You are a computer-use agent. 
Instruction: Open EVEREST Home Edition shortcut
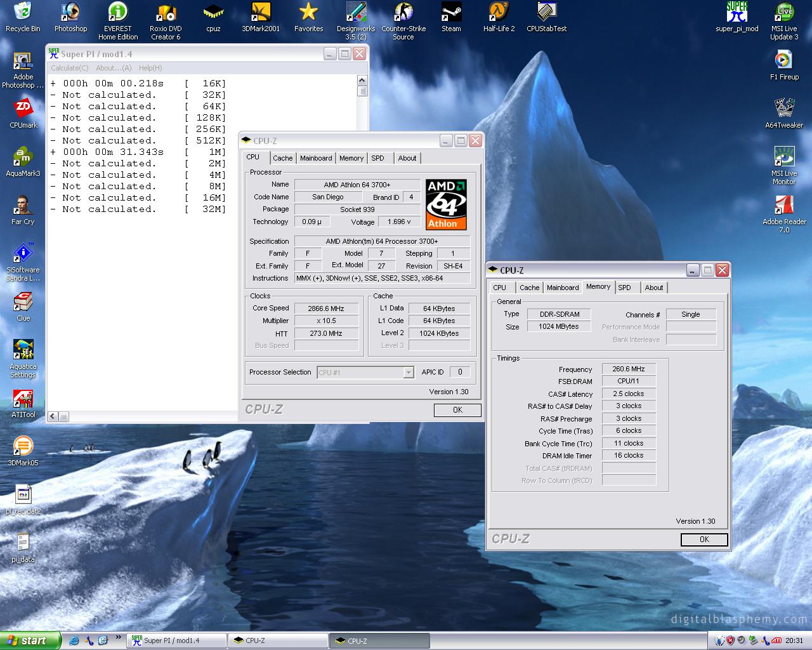pos(118,21)
